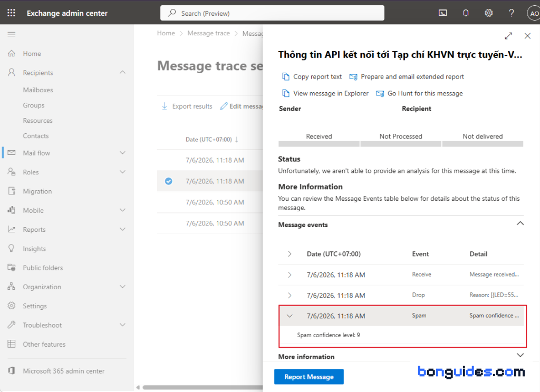Viewport: 540px width, 392px height.
Task: Click the Public folders icon
Action: point(12,268)
